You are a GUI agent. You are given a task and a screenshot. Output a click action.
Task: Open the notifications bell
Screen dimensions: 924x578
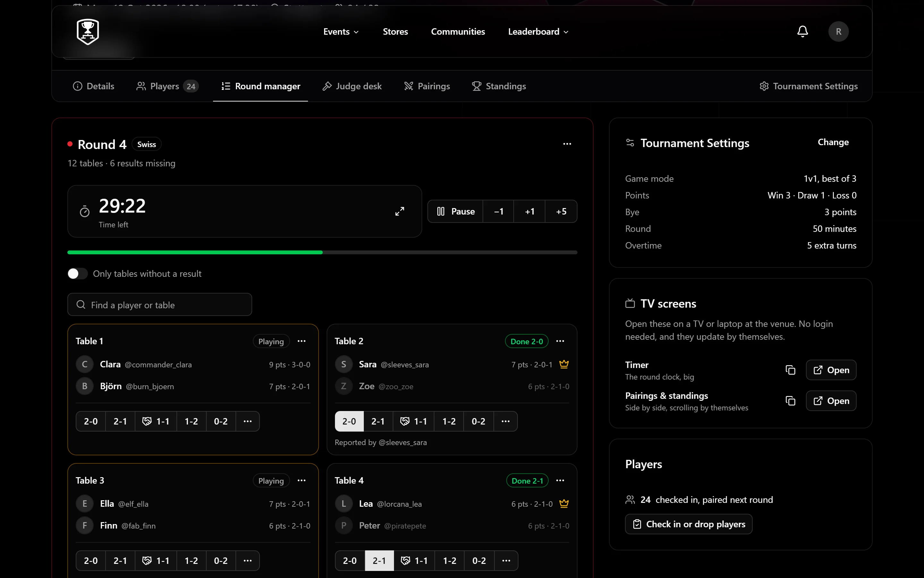coord(803,31)
